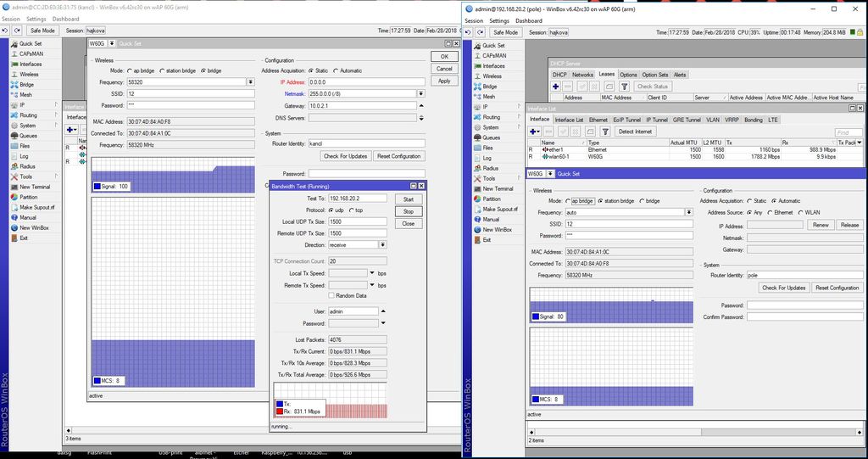Stop the running Bandwidth Test
868x459 pixels.
point(409,212)
